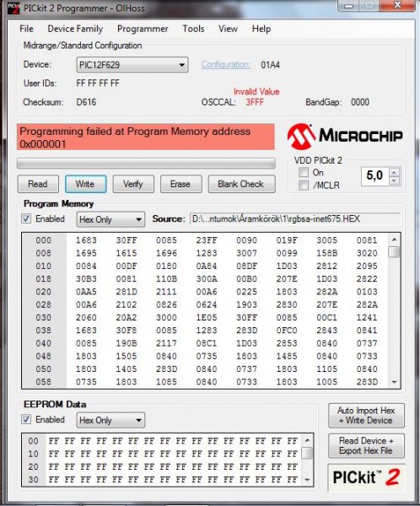420x506 pixels.
Task: Click the Read button
Action: tap(38, 184)
